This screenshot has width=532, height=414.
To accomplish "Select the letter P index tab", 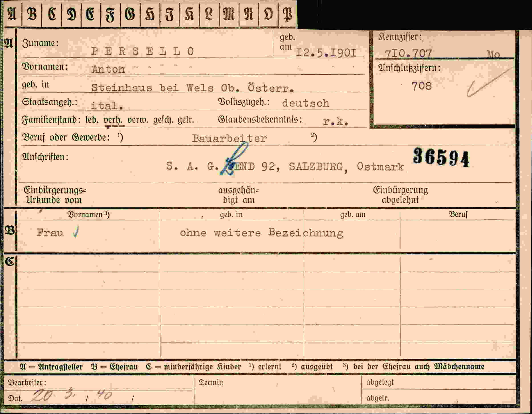I will tap(288, 14).
